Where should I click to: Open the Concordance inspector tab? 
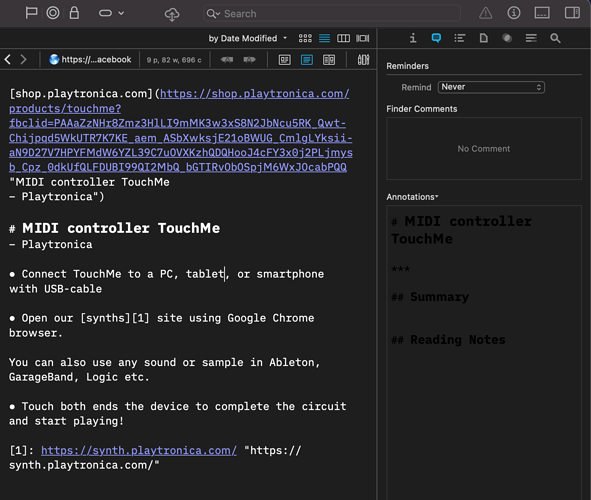point(507,38)
